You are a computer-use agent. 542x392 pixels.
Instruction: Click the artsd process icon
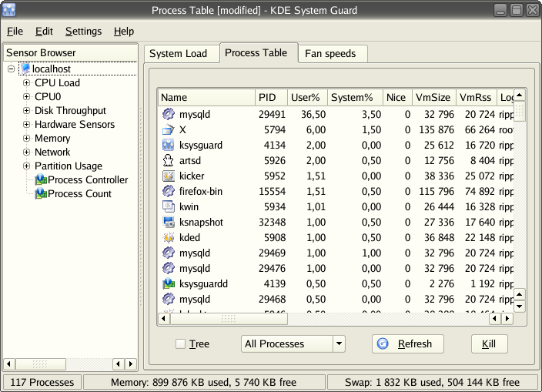pyautogui.click(x=169, y=160)
